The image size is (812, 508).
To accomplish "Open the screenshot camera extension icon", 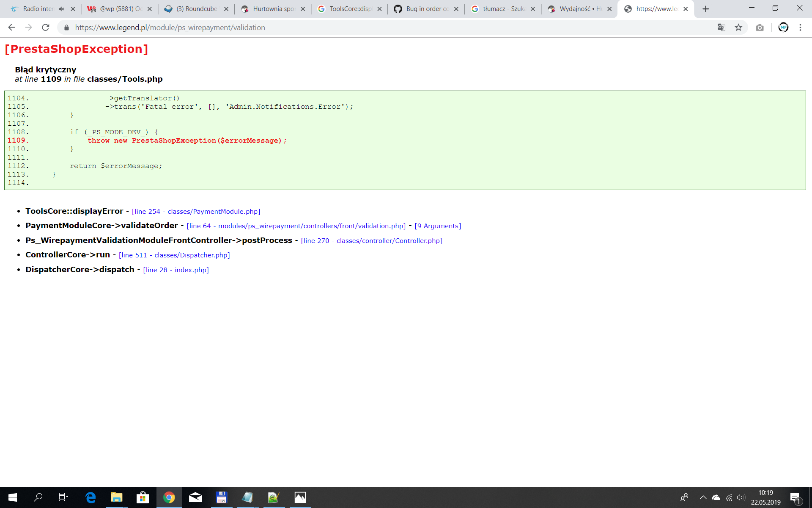I will (760, 27).
